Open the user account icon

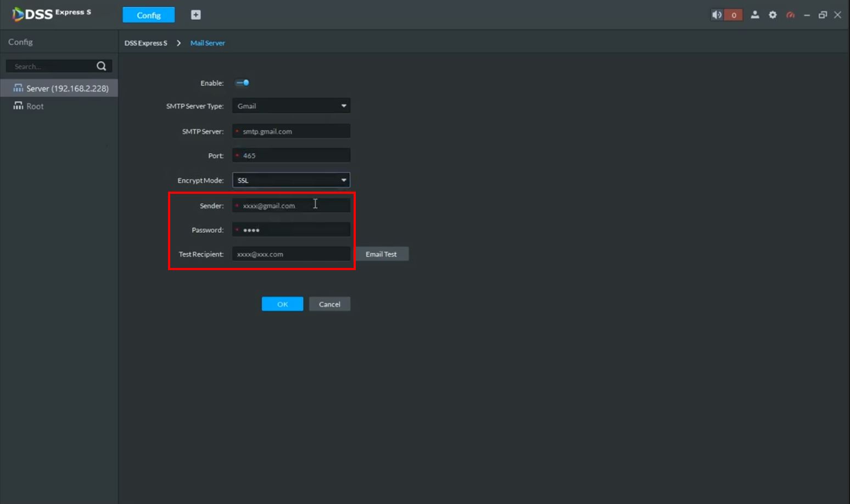click(755, 15)
